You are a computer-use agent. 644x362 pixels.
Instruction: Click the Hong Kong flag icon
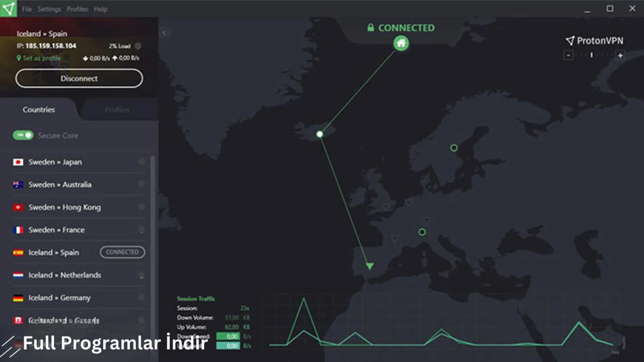(18, 207)
